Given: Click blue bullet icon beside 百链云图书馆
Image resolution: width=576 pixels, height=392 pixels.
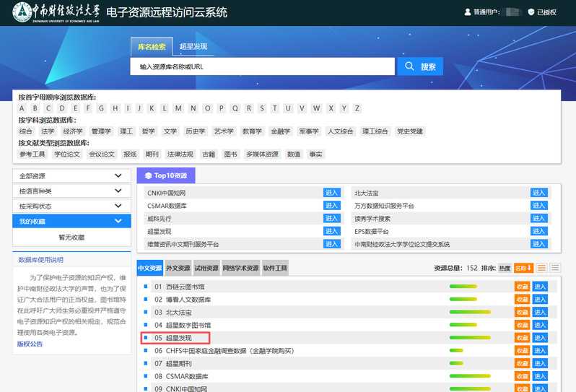Looking at the screenshot, I should click(145, 287).
